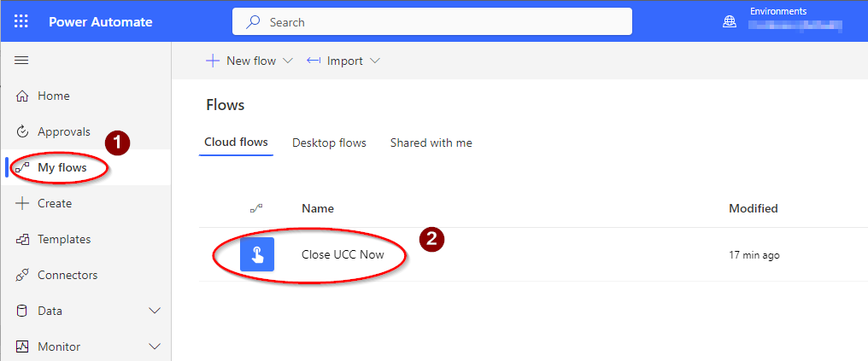Open the app launcher waffle icon
The height and width of the screenshot is (361, 868).
[x=21, y=22]
